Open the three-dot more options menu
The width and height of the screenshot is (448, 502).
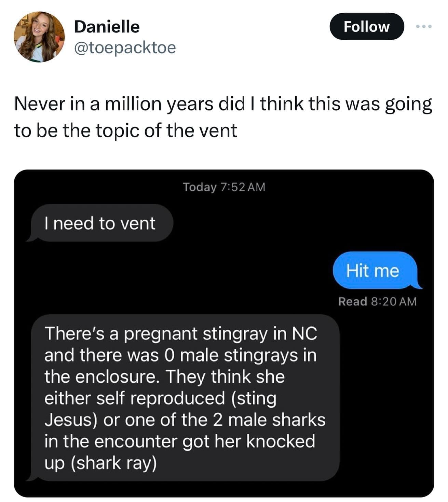point(424,26)
